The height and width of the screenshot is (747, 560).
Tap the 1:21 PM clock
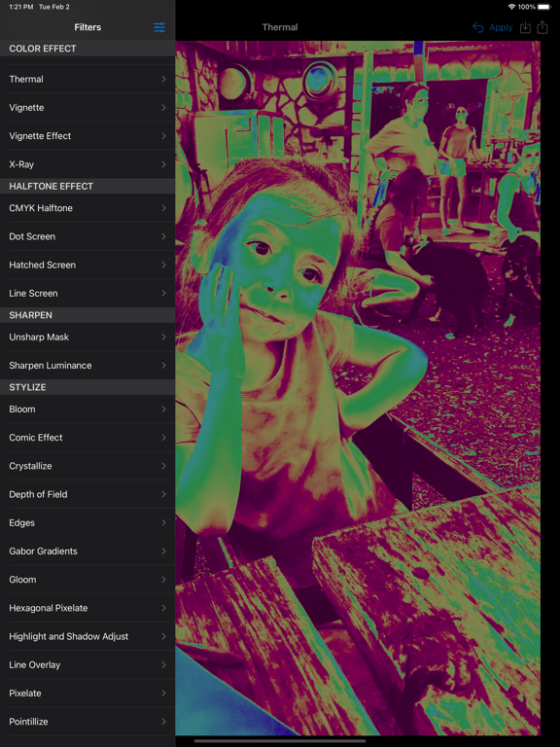click(21, 7)
